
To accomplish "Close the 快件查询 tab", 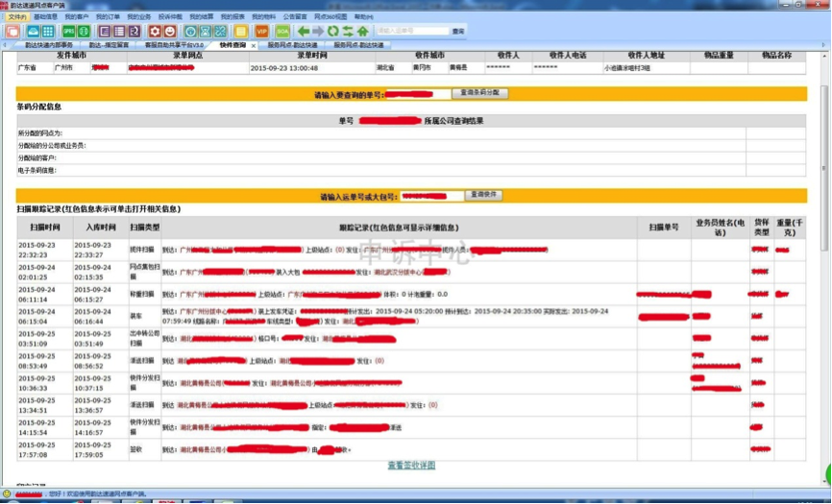I will [x=254, y=45].
